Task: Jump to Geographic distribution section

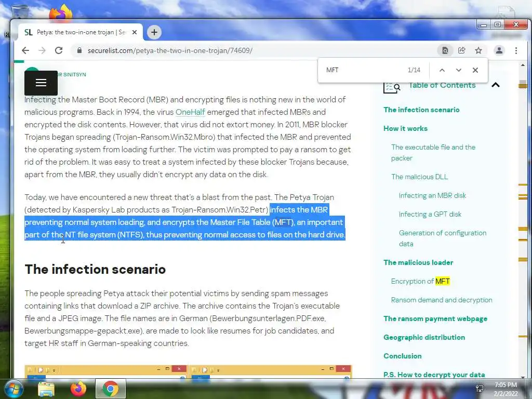Action: [424, 337]
